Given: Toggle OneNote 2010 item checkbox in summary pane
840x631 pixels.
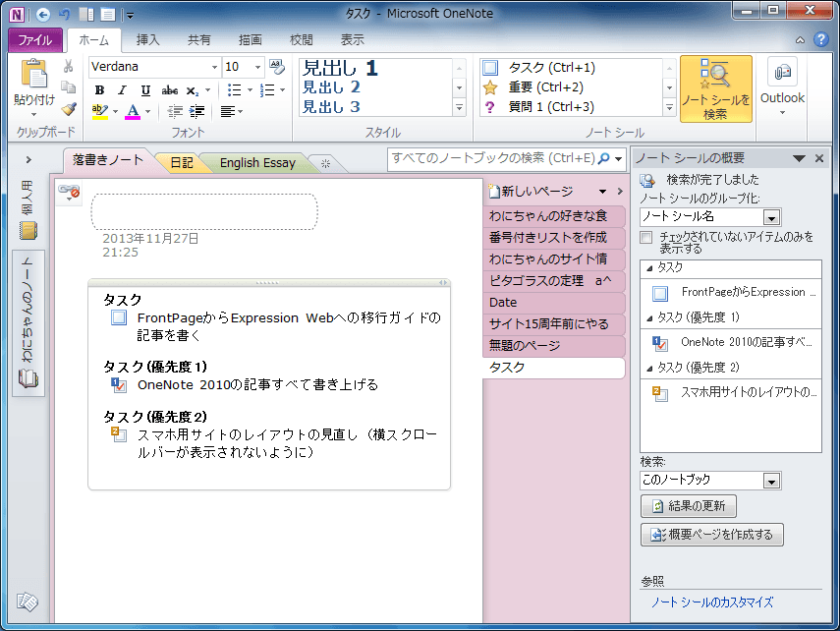Looking at the screenshot, I should click(x=660, y=343).
